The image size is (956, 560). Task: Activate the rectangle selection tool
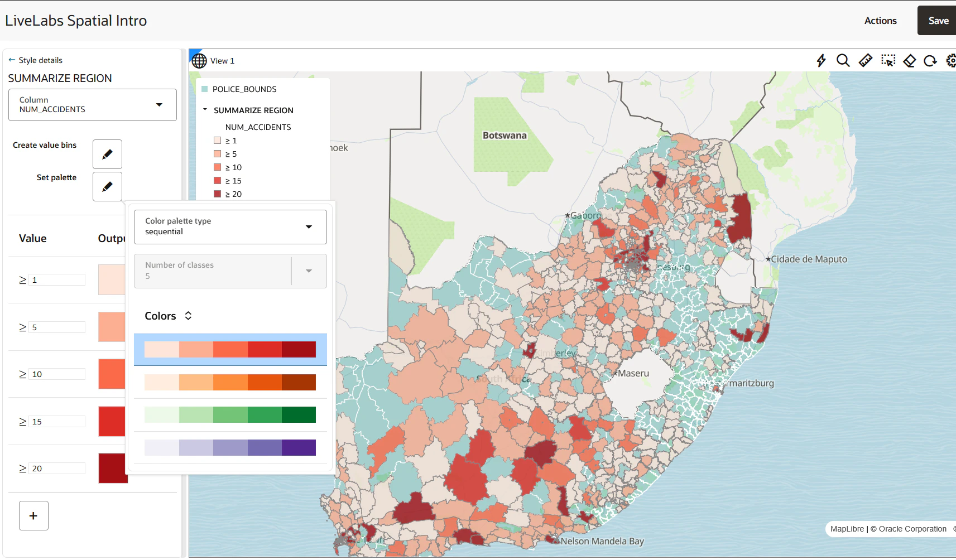pos(888,60)
